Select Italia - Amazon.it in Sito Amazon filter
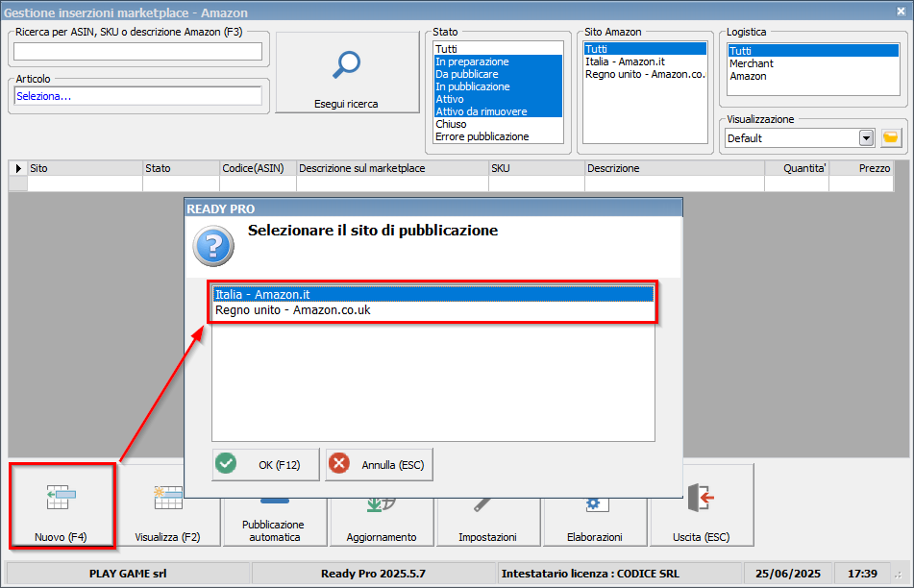This screenshot has height=588, width=914. pyautogui.click(x=645, y=61)
